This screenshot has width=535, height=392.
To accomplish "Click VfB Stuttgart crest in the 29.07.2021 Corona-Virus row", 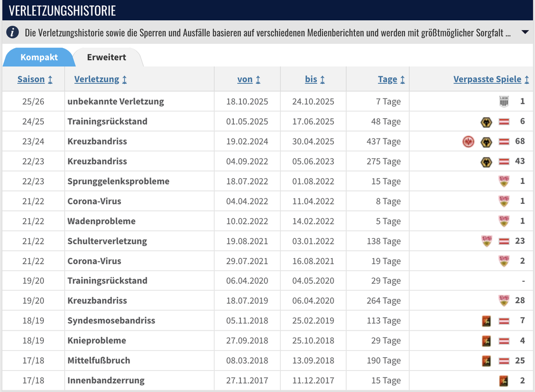I will 504,261.
